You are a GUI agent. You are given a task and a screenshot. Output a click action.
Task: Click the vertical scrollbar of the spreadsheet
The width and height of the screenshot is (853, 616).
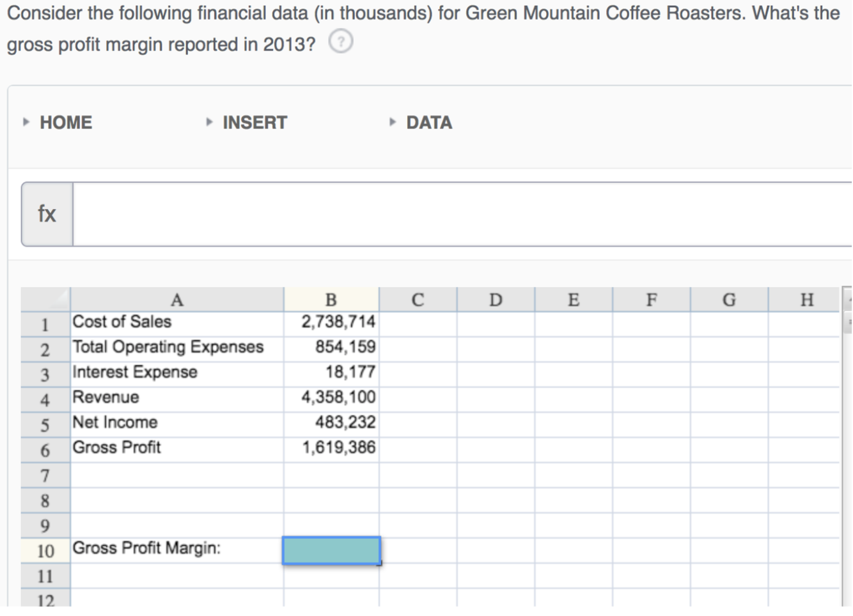[x=847, y=447]
